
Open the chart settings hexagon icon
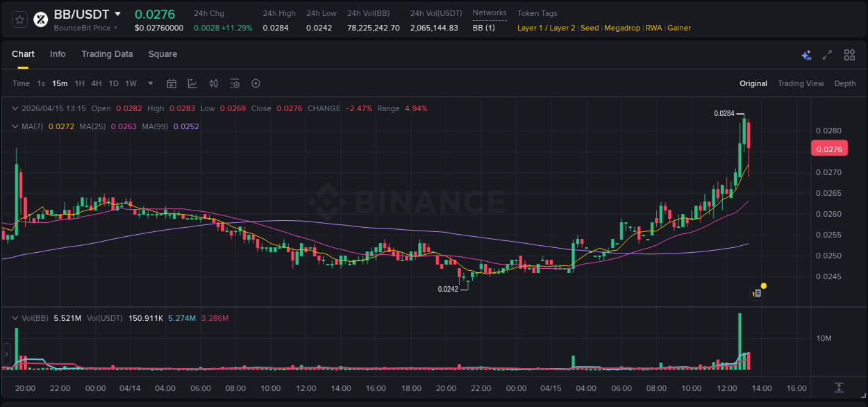256,83
